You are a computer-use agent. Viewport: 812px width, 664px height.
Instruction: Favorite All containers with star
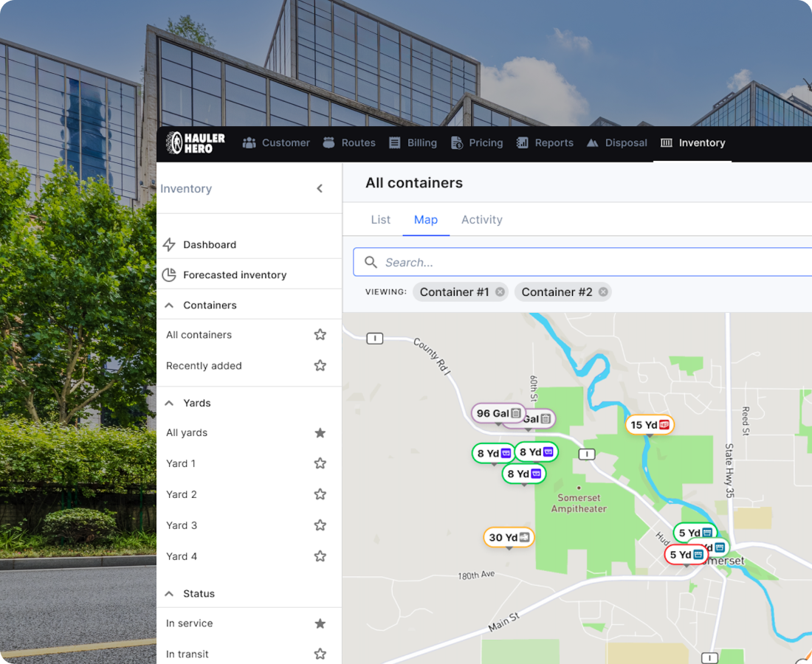pyautogui.click(x=320, y=335)
